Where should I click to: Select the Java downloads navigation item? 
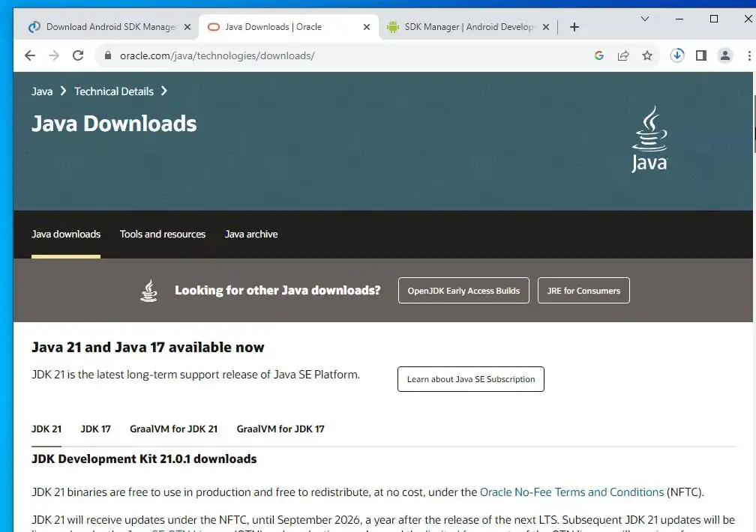pos(66,235)
